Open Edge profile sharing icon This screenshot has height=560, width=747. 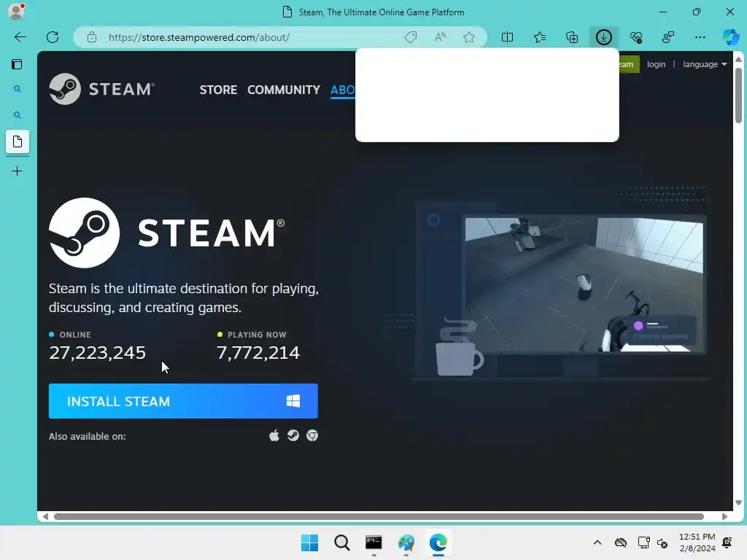pos(668,37)
